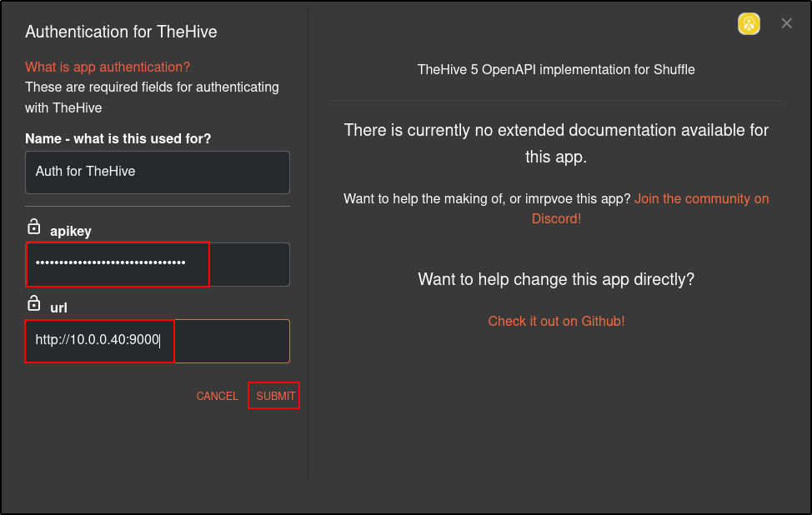Click the url field containing http://10.0.0.40:9000
The width and height of the screenshot is (812, 515).
coord(158,341)
